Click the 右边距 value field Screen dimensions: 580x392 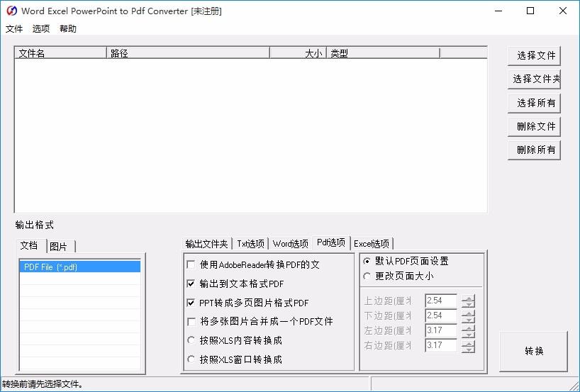pyautogui.click(x=441, y=345)
